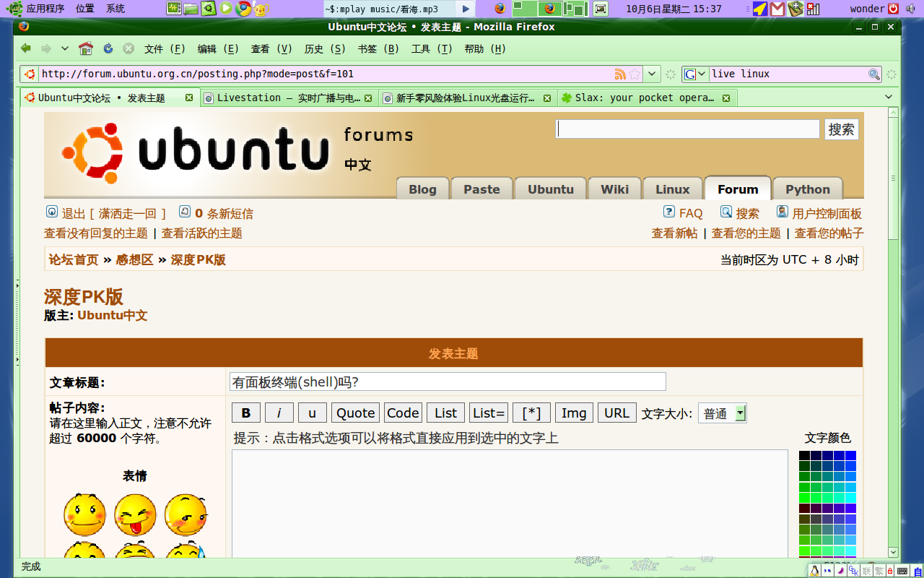Click the keyboard icon in input toolbar
This screenshot has height=578, width=924.
(902, 571)
